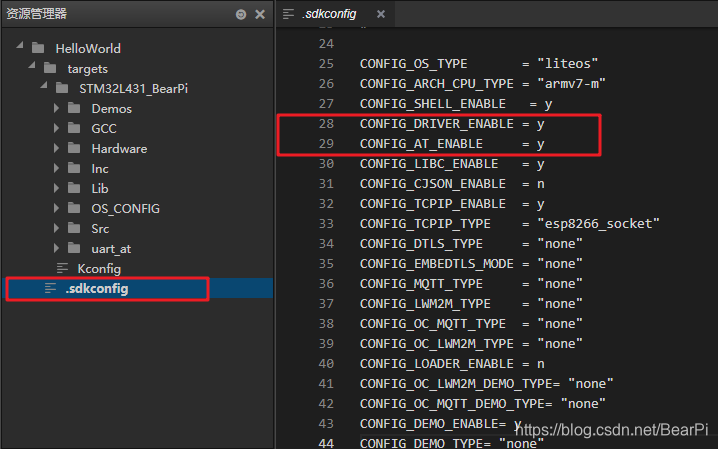Image resolution: width=718 pixels, height=449 pixels.
Task: Select the Demos folder label
Action: click(x=111, y=109)
